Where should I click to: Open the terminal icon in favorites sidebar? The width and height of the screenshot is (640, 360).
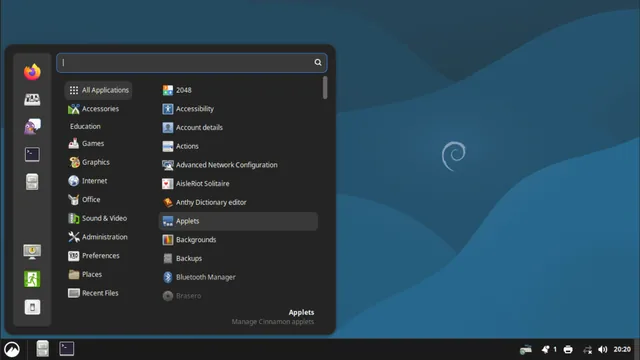point(32,154)
